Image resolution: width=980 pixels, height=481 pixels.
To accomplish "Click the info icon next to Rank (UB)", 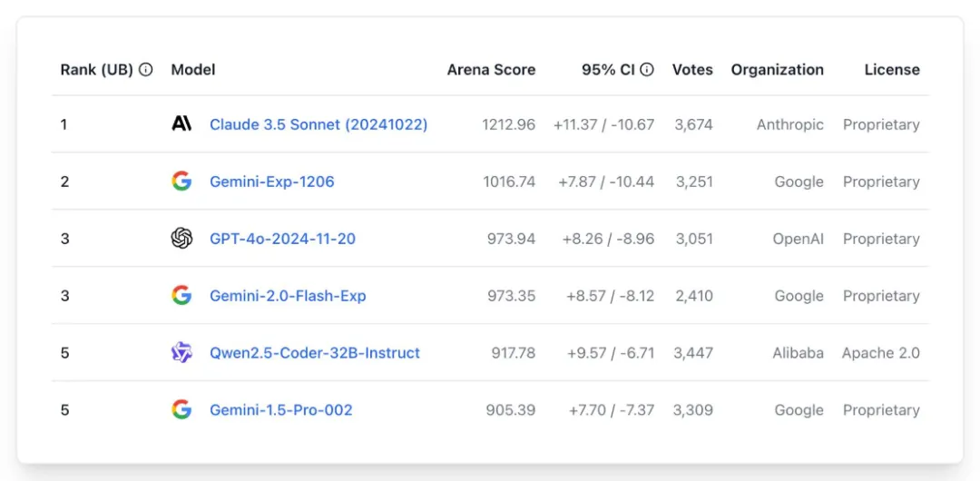I will tap(146, 70).
